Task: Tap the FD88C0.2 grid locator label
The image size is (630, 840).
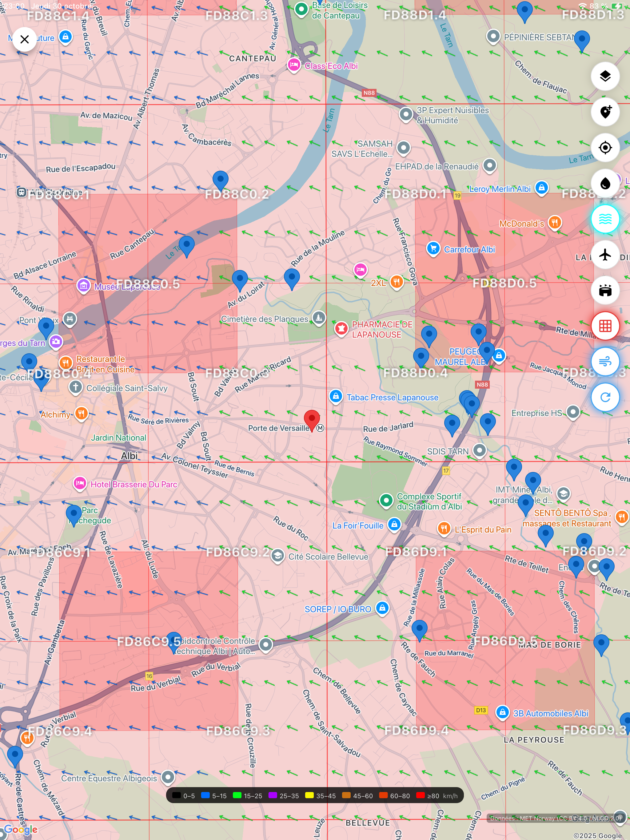Action: [237, 194]
